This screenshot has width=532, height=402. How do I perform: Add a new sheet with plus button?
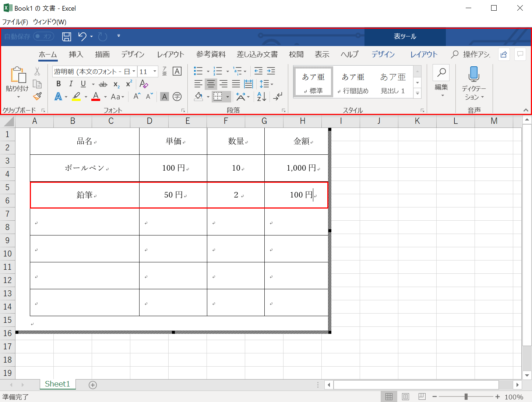coord(93,385)
